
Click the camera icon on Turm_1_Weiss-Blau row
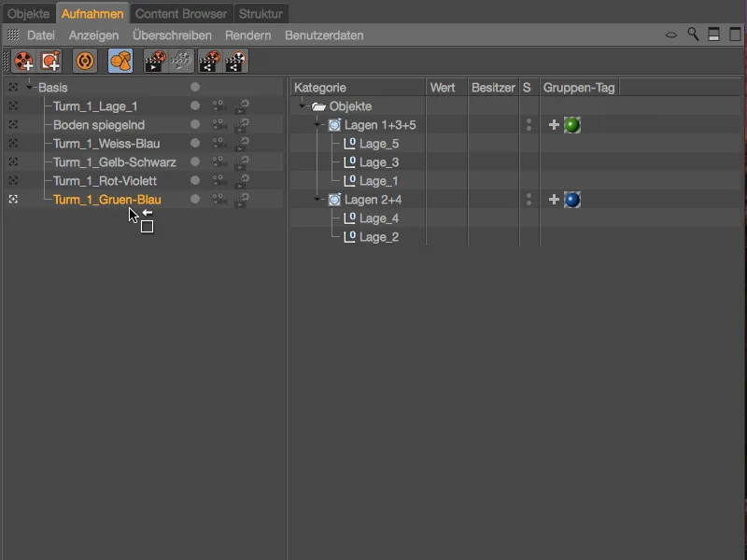(218, 143)
